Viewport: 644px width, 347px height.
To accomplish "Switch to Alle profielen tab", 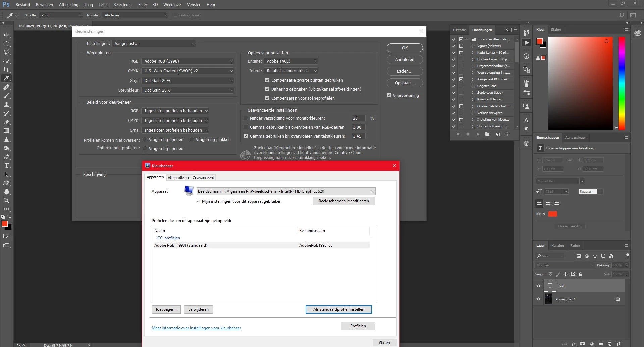I will pos(178,178).
